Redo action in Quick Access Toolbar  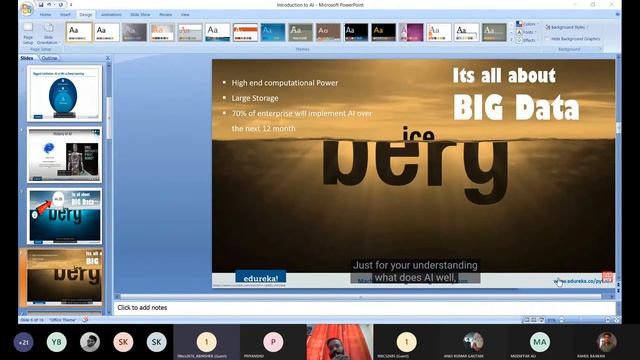[61, 5]
